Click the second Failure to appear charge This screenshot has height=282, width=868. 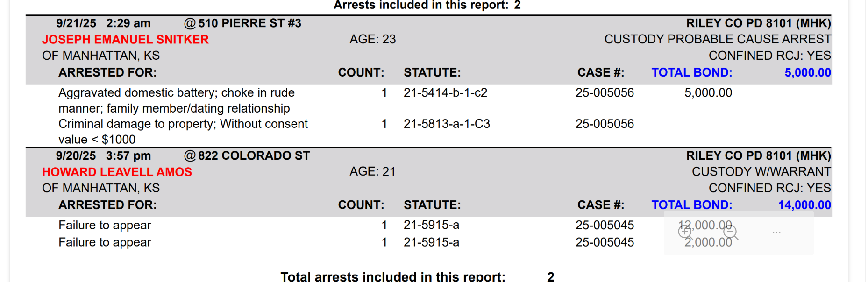click(105, 242)
